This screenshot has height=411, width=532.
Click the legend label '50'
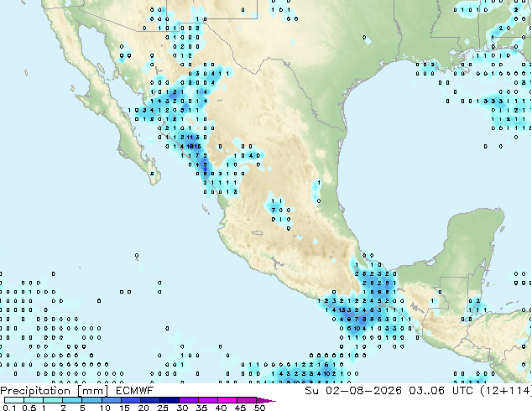coord(259,408)
